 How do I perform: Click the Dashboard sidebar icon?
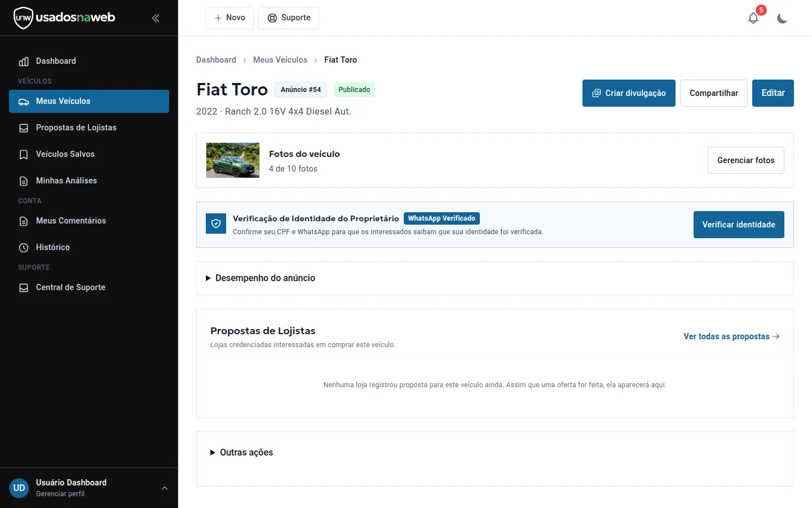point(24,62)
